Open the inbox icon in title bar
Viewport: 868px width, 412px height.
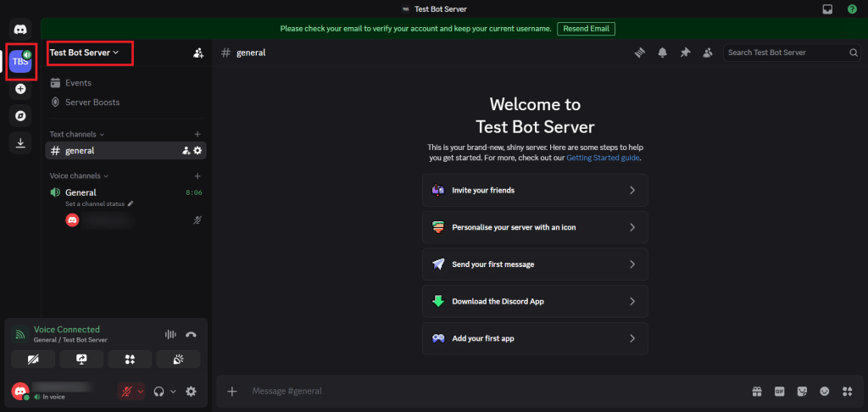pos(827,8)
